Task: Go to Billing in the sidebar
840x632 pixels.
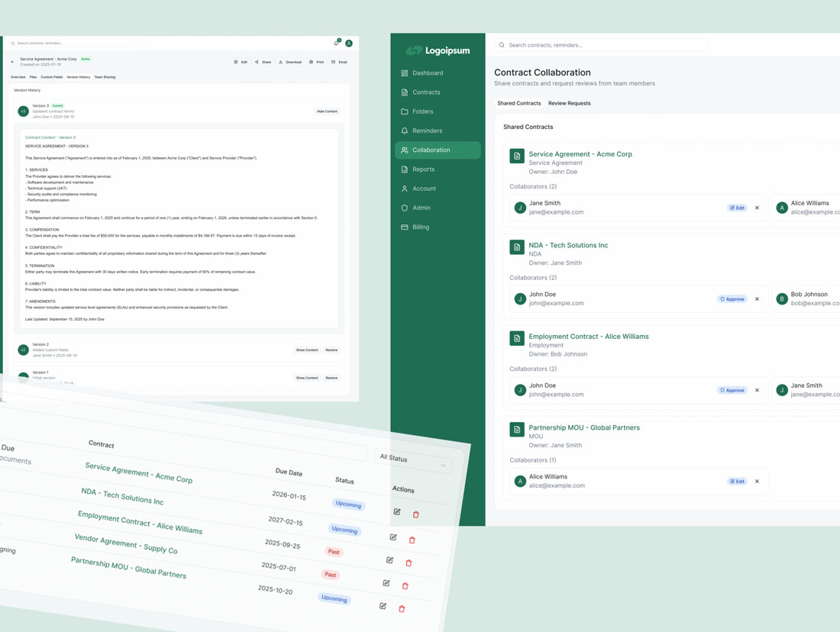Action: click(x=420, y=227)
